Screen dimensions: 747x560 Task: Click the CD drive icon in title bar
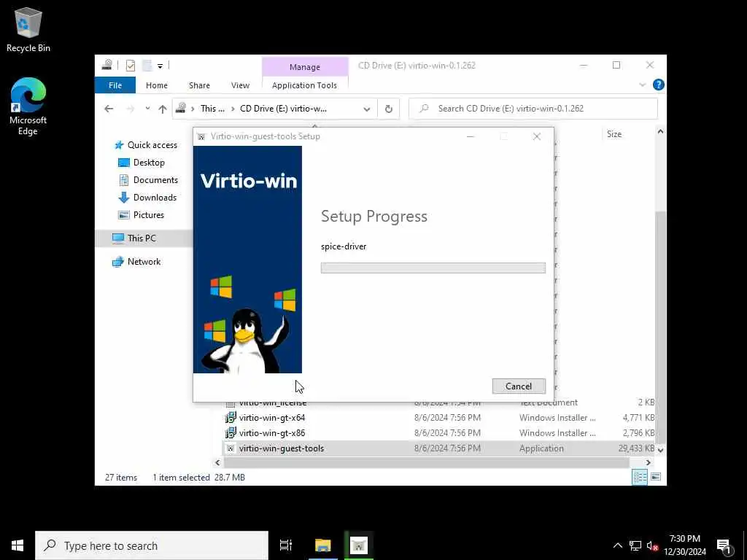(107, 65)
